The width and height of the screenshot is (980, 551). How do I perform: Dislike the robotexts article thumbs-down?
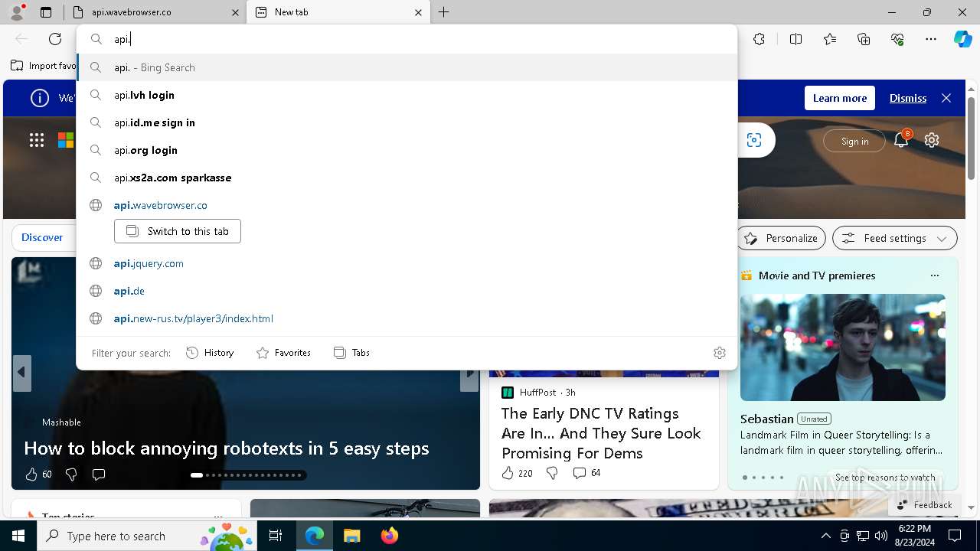(x=71, y=474)
